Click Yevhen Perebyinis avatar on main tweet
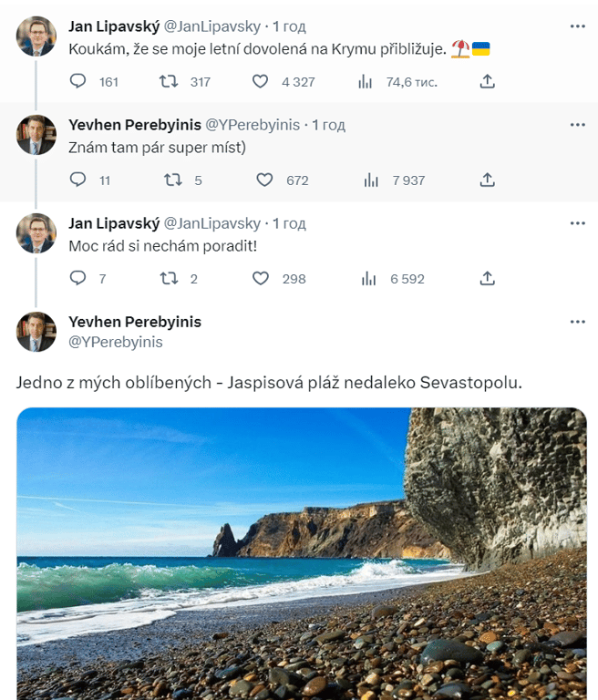This screenshot has width=598, height=700. 36,332
